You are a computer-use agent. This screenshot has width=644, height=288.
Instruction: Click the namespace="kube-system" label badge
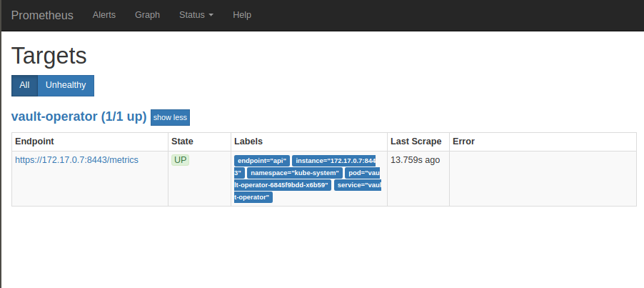click(294, 173)
